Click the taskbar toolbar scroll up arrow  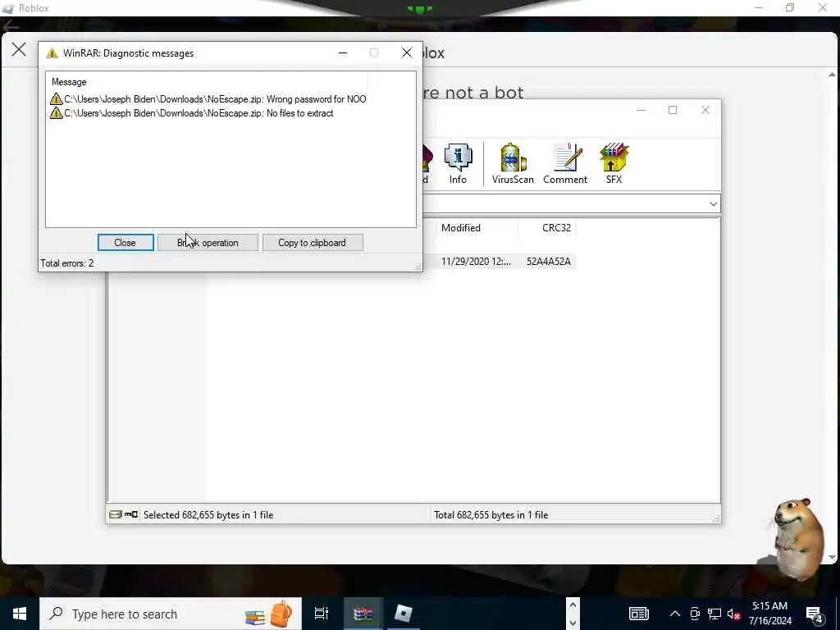[573, 605]
